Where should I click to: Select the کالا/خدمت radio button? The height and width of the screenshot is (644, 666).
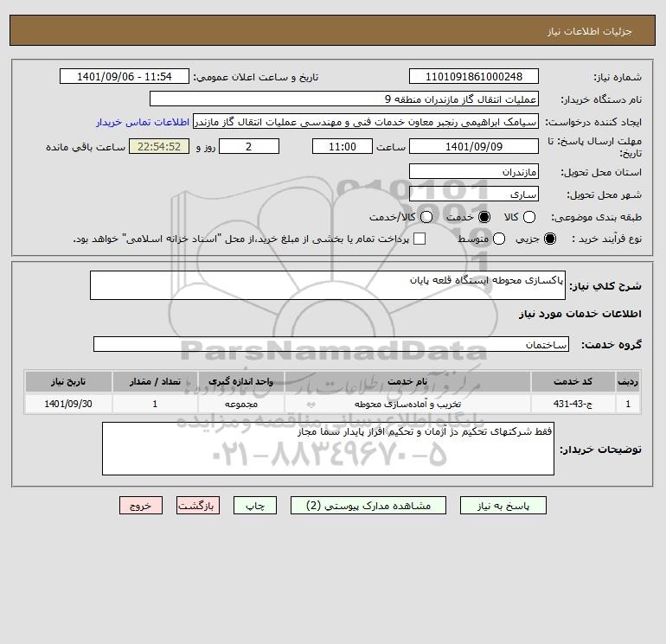coord(426,217)
